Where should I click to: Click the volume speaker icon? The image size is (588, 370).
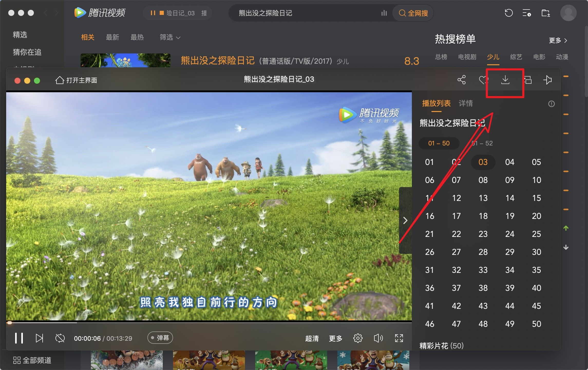[x=378, y=338]
